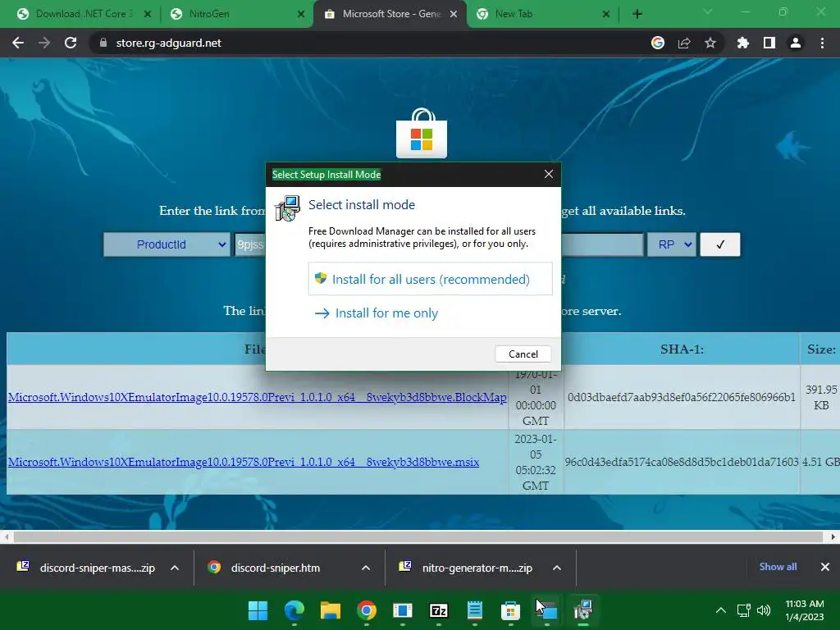Viewport: 840px width, 630px height.
Task: Open 7-Zip from taskbar
Action: tap(439, 610)
